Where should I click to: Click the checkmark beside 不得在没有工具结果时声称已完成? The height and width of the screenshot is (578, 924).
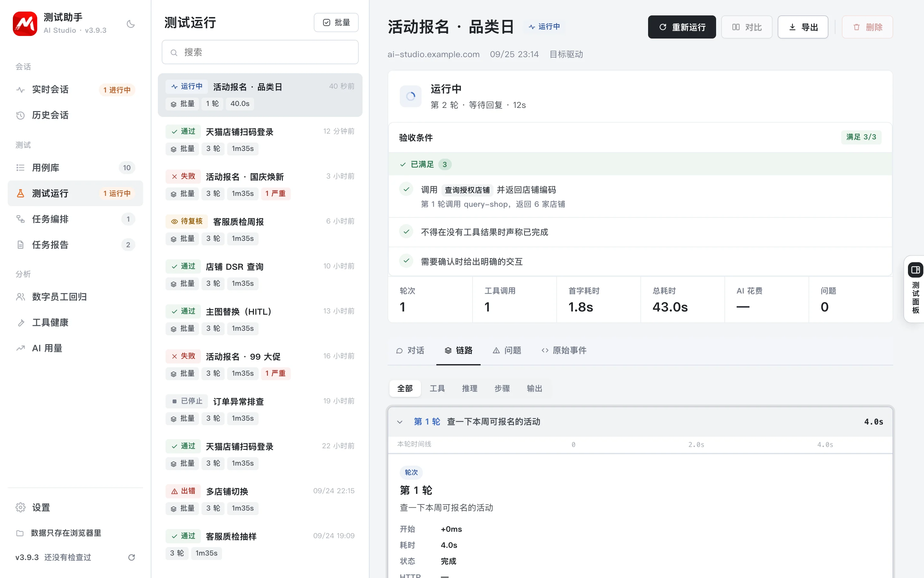tap(406, 231)
